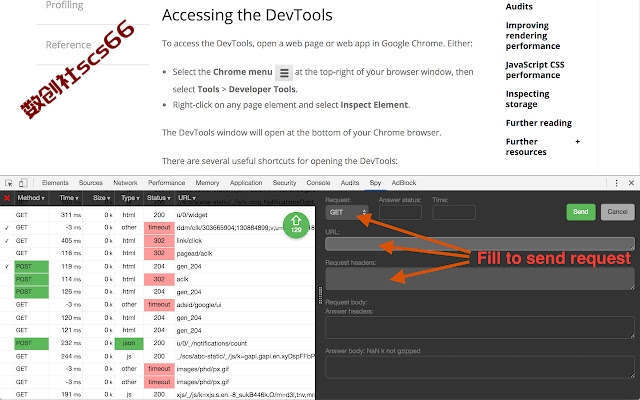Open the DevTools Audits tab
The width and height of the screenshot is (640, 400).
coord(350,183)
